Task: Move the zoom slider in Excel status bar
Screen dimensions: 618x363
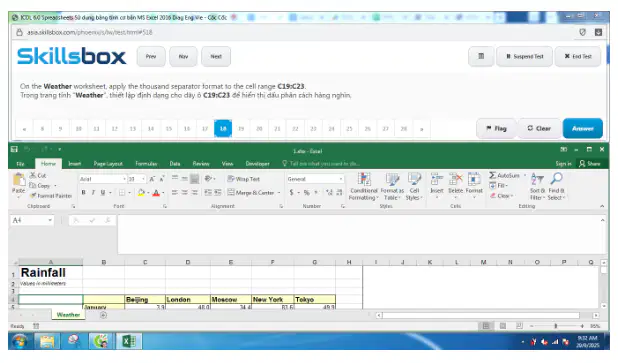Action: point(556,326)
